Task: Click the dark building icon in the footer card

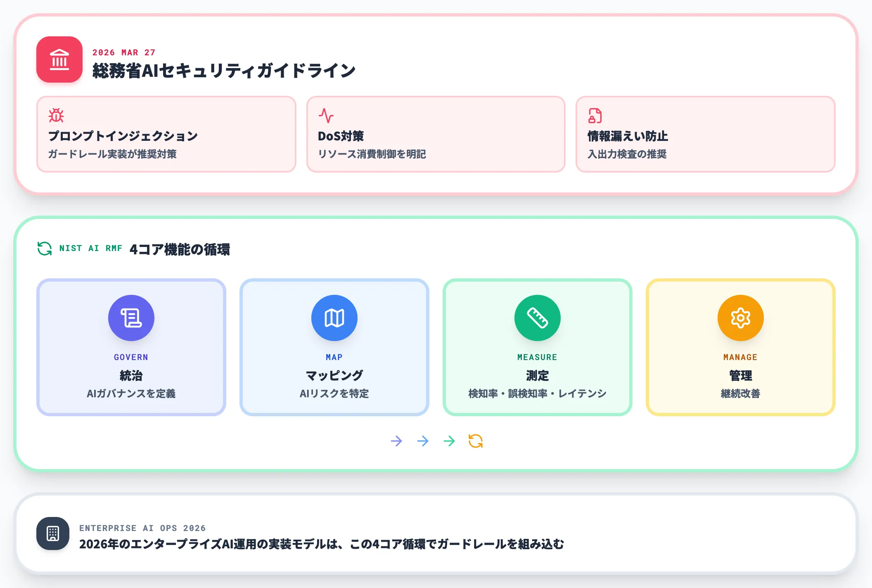Action: pyautogui.click(x=53, y=533)
